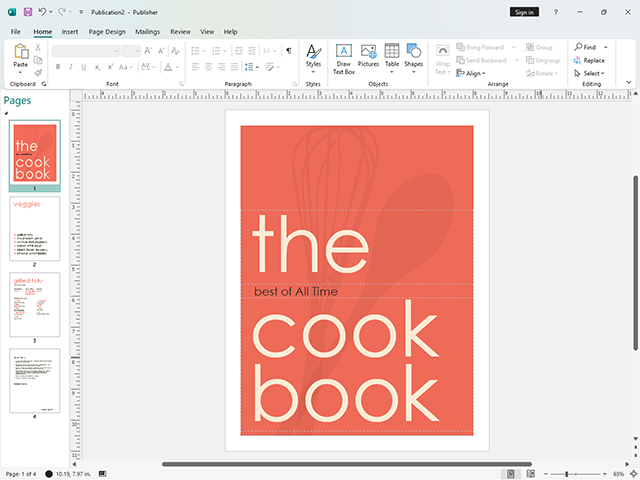The height and width of the screenshot is (480, 640).
Task: Click the Bring Forward button
Action: tap(480, 47)
